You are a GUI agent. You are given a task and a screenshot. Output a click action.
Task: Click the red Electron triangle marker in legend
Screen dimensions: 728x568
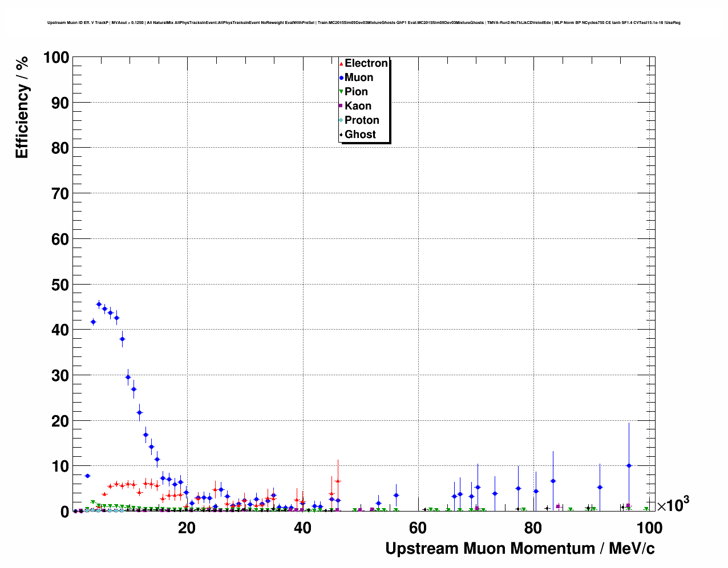[x=341, y=63]
